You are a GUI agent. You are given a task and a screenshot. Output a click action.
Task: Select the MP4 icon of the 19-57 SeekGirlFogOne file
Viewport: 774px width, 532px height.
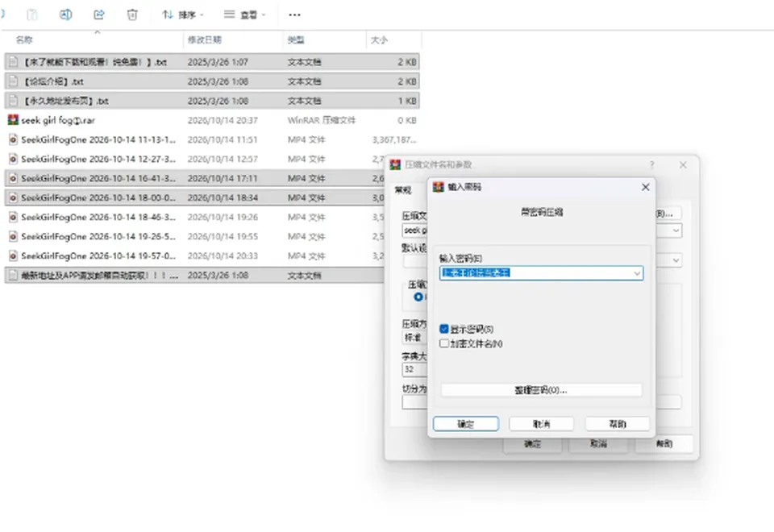coord(14,256)
